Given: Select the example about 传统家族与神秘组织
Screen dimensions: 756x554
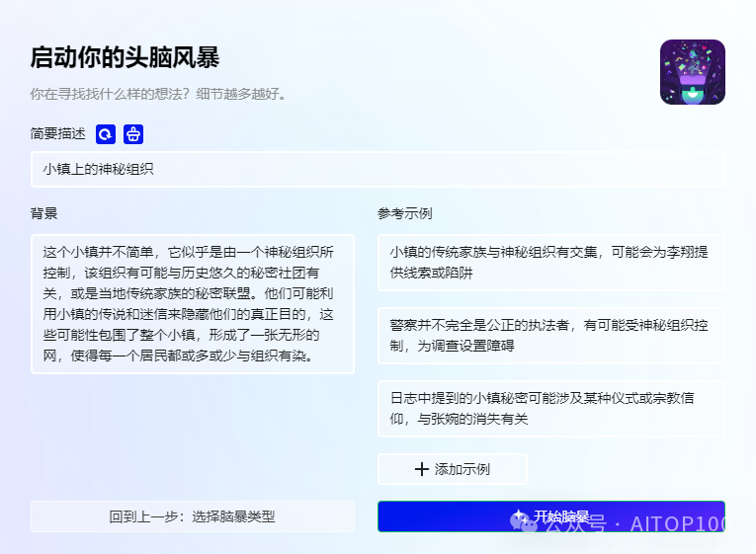Looking at the screenshot, I should [551, 263].
